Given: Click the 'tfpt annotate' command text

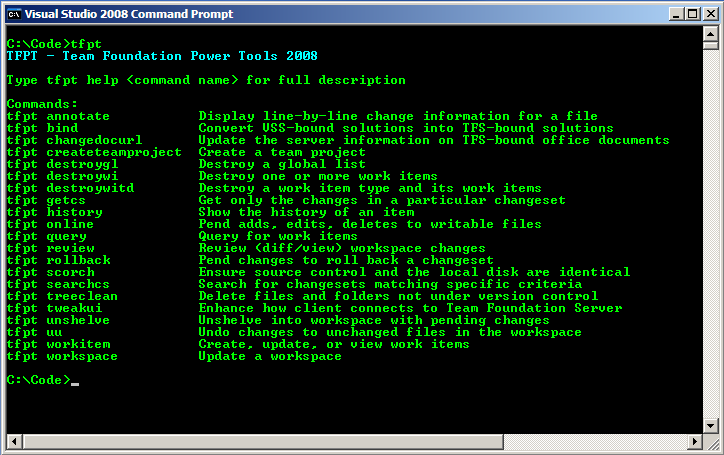Looking at the screenshot, I should [58, 116].
